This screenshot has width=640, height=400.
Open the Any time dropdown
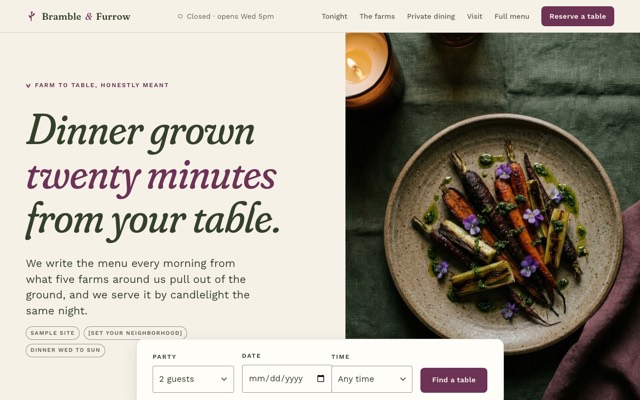pyautogui.click(x=372, y=379)
